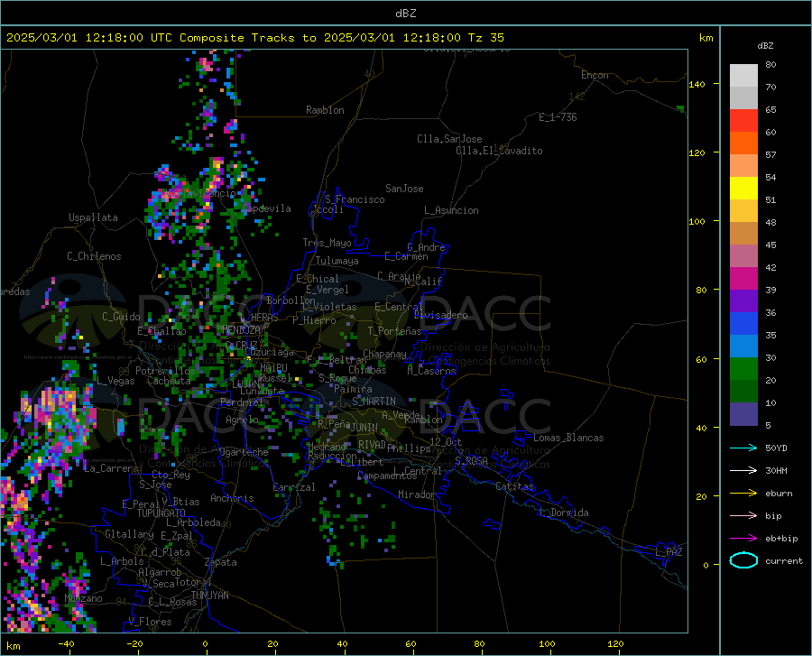The height and width of the screenshot is (656, 812).
Task: Click the magenta 39 dBZ color swatch
Action: pos(743,279)
